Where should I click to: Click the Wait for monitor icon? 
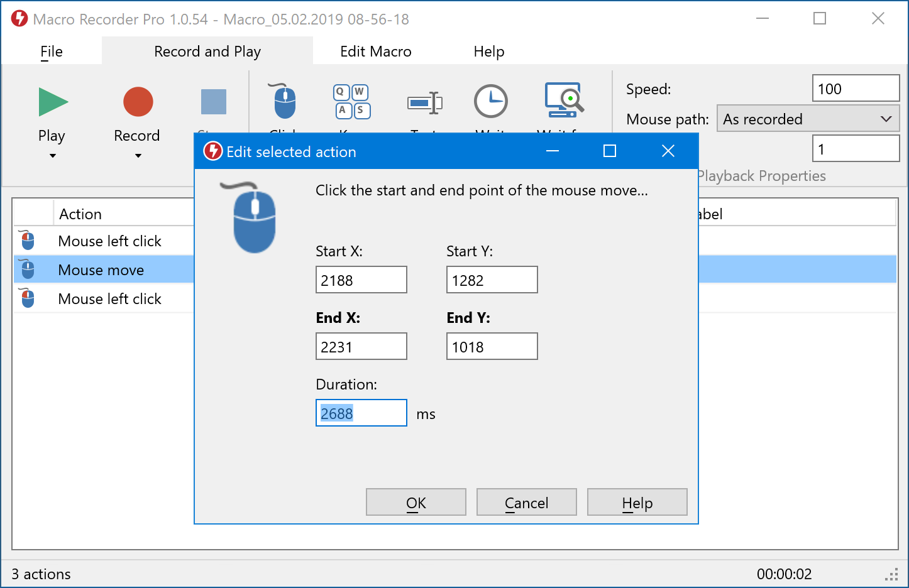coord(564,101)
